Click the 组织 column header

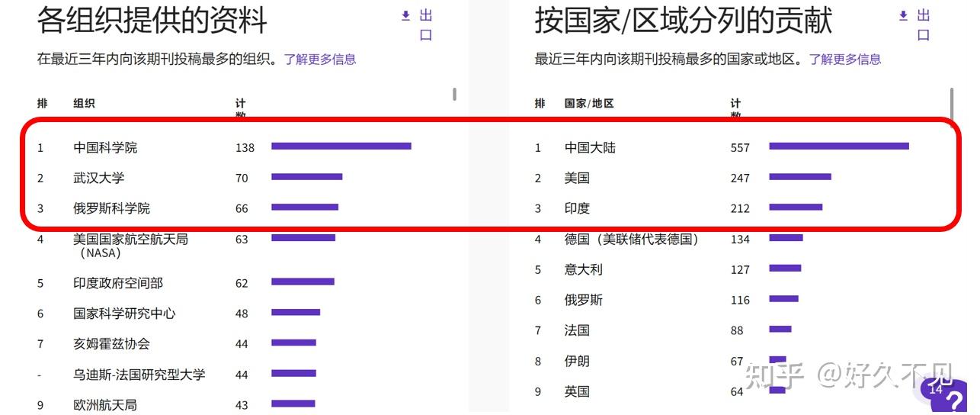(84, 104)
